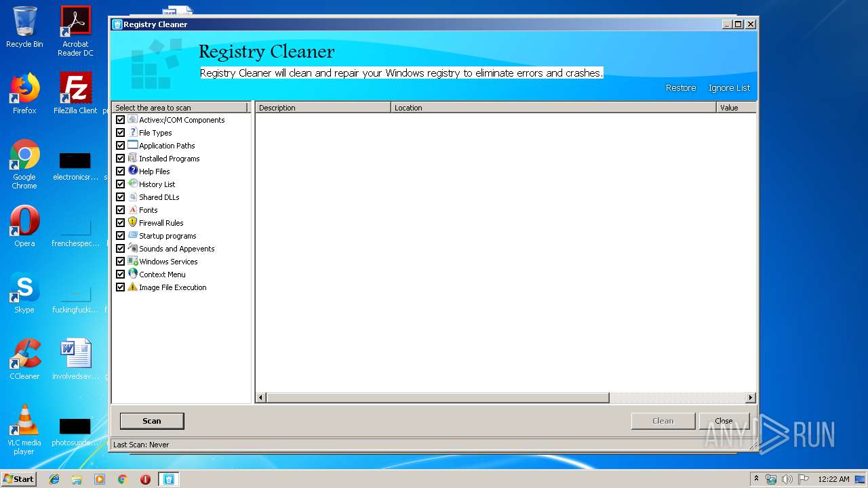Screen dimensions: 868x488
Task: Click the File Types question-mark icon
Action: [x=132, y=132]
